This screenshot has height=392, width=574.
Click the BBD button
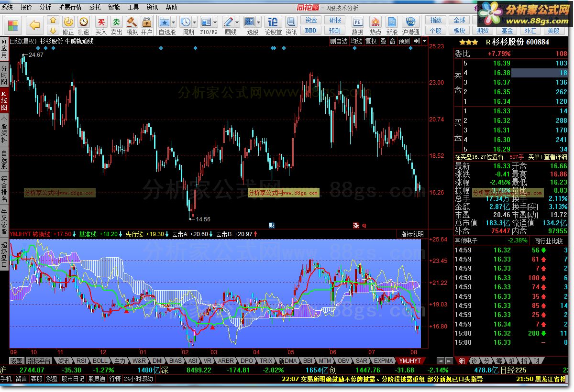[x=311, y=30]
